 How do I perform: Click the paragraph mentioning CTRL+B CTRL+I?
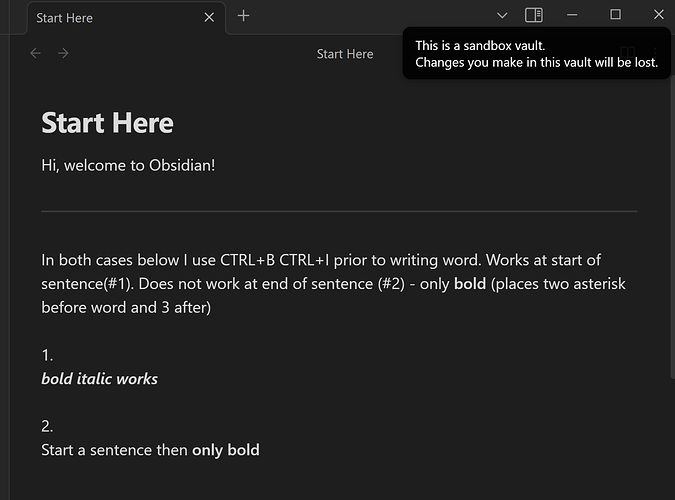pos(320,283)
